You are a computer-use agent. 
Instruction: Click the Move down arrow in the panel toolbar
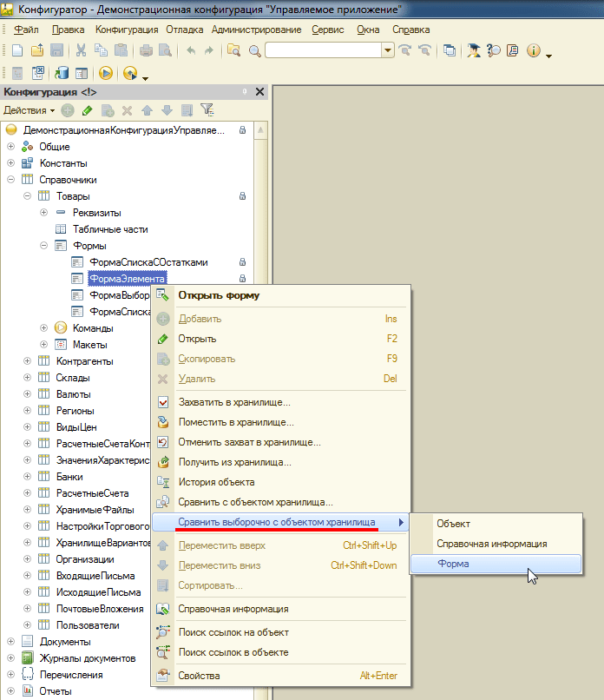167,109
